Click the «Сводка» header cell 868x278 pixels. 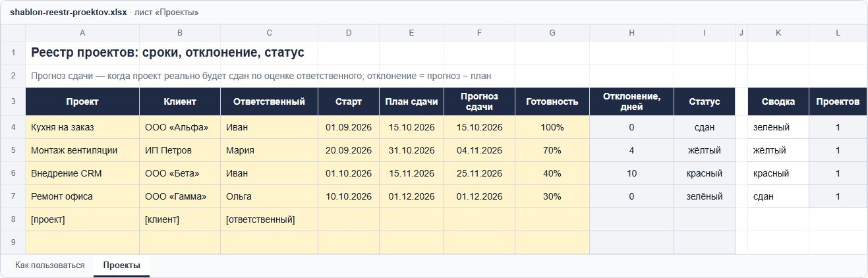click(778, 101)
